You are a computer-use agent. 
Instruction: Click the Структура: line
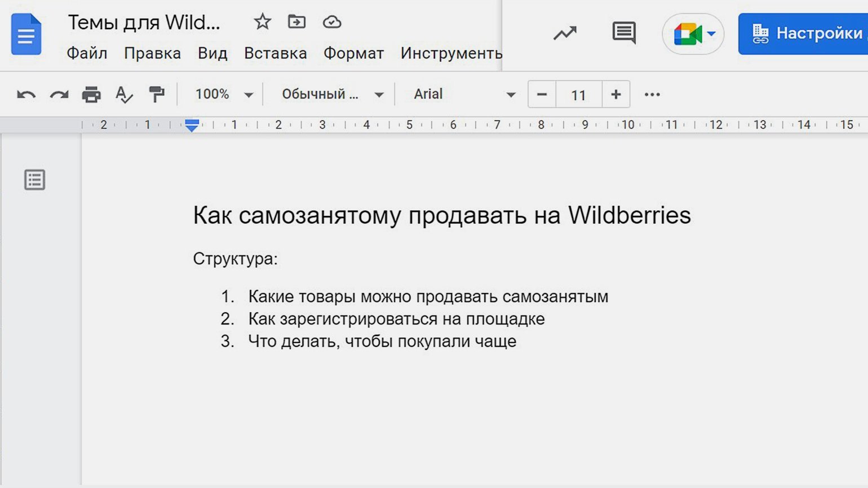click(235, 259)
